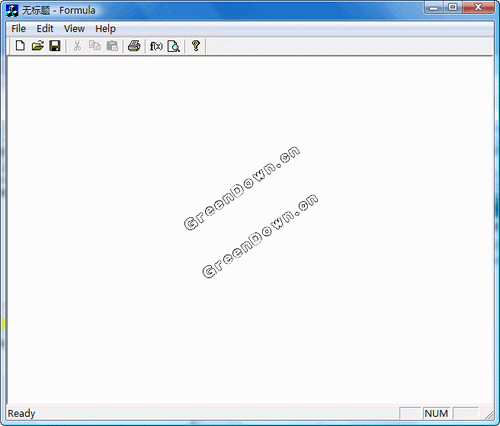The image size is (500, 426).
Task: Click the Cut scissors icon
Action: pos(77,46)
